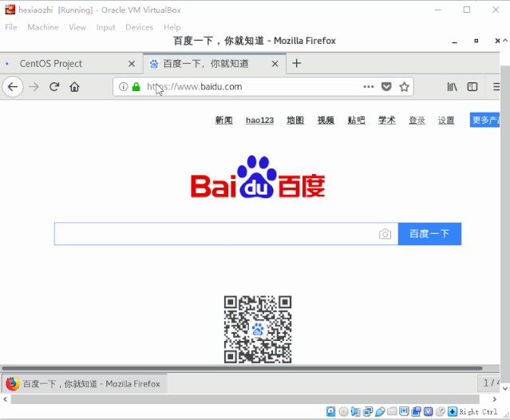
Task: Click the Baidu QR code image
Action: point(258,329)
